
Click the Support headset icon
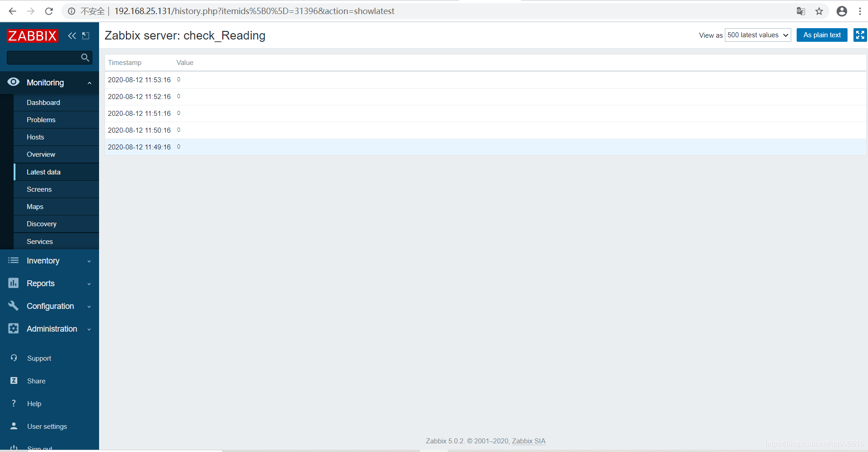pyautogui.click(x=14, y=358)
